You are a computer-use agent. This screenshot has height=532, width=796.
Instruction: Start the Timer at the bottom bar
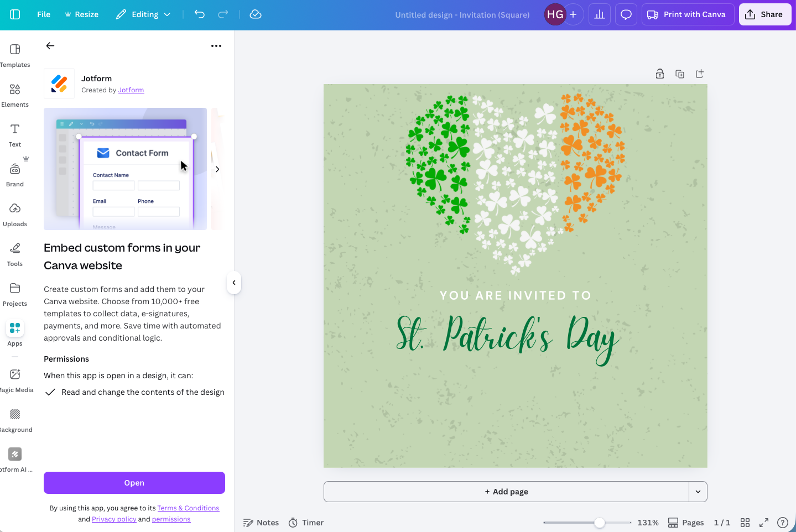pos(305,522)
